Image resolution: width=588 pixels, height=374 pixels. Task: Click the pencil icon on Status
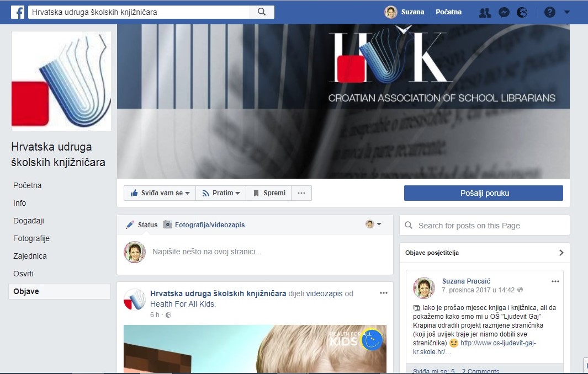tap(130, 225)
